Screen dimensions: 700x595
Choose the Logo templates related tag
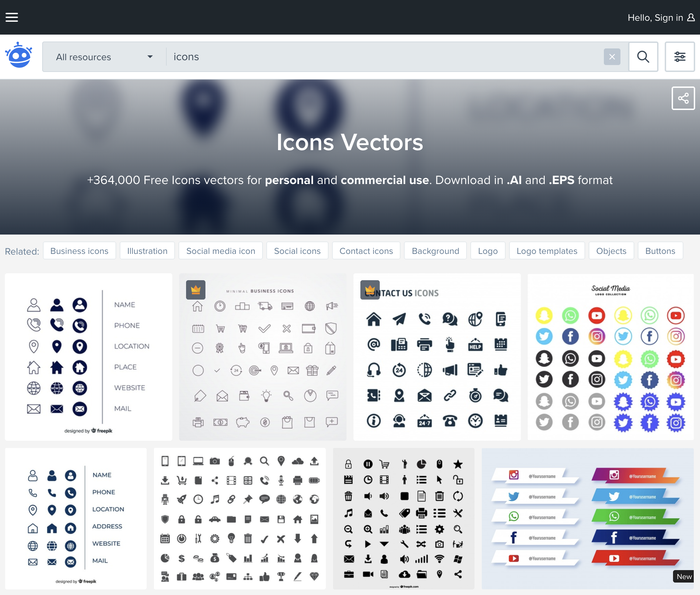547,251
